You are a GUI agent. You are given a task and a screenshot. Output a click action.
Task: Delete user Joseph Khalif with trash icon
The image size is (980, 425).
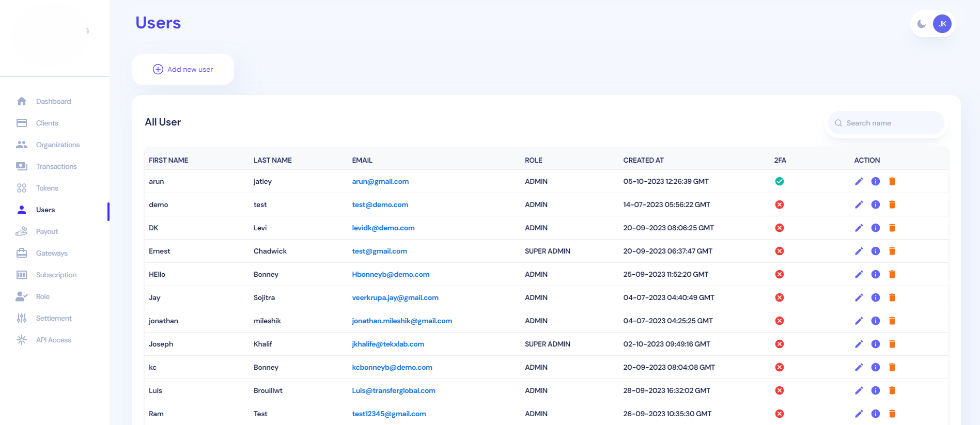892,344
